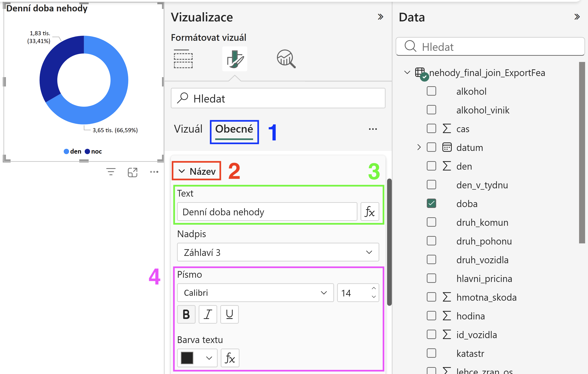
Task: Collapse the Vizualizace pane with double chevron
Action: coord(380,17)
